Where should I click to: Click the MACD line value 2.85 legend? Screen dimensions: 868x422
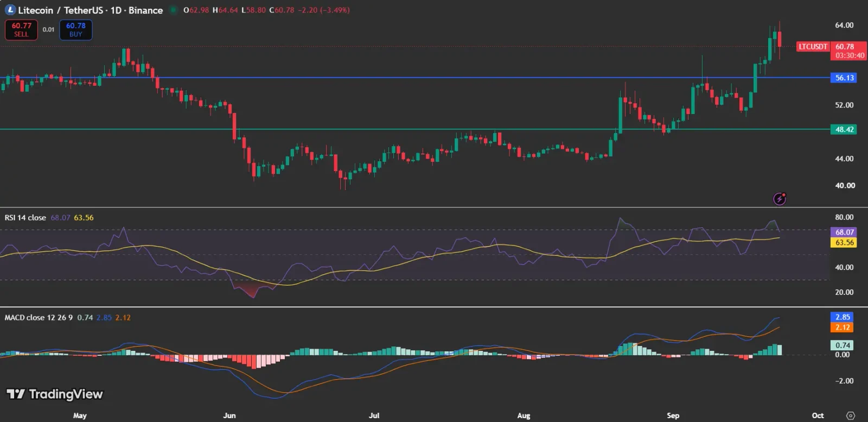click(x=104, y=317)
